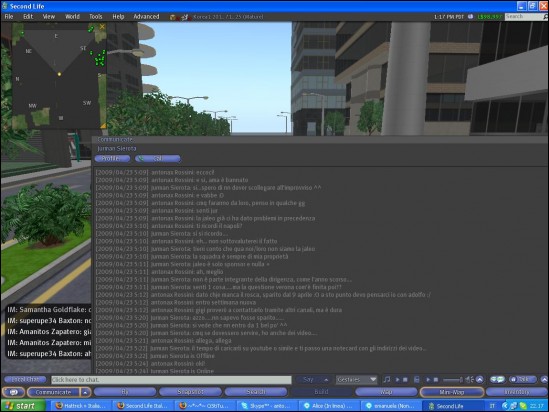The image size is (549, 412).
Task: Click the Linden dollar balance
Action: click(x=490, y=17)
